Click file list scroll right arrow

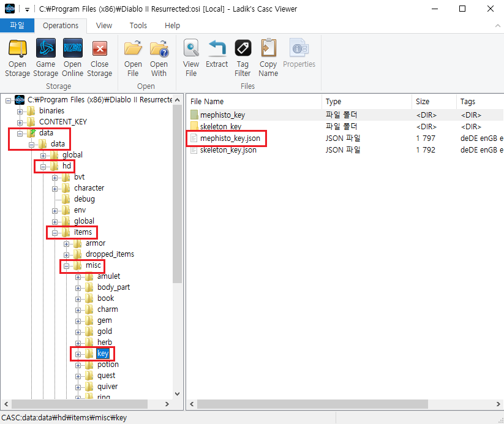pyautogui.click(x=498, y=404)
